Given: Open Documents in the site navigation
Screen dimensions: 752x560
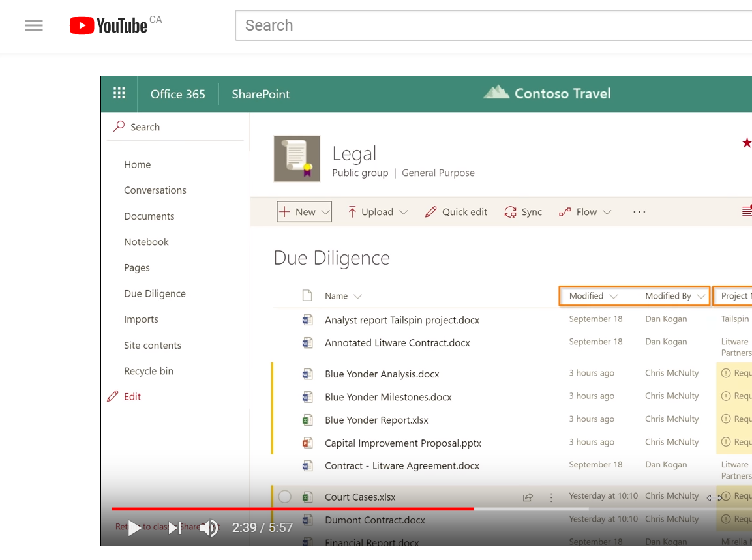Looking at the screenshot, I should pyautogui.click(x=149, y=216).
